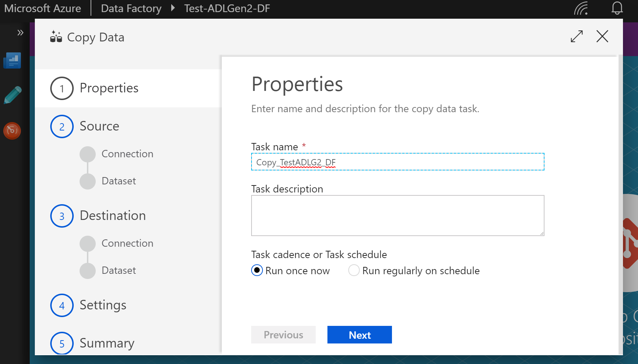Open the Data Factory overview chart icon
Image resolution: width=638 pixels, height=364 pixels.
point(12,60)
